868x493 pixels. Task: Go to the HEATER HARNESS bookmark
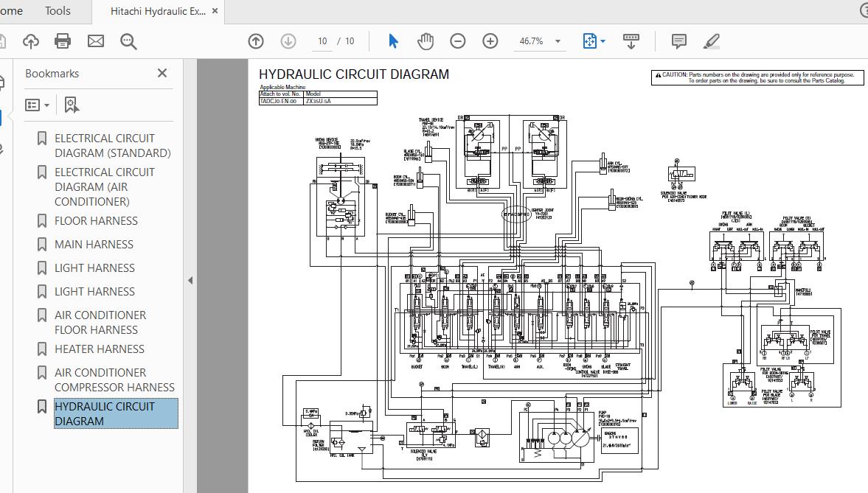99,349
